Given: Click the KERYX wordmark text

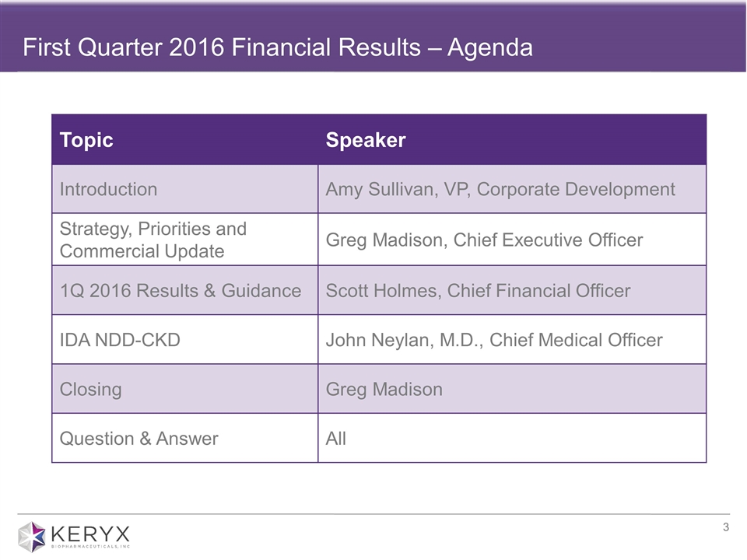Looking at the screenshot, I should tap(90, 534).
